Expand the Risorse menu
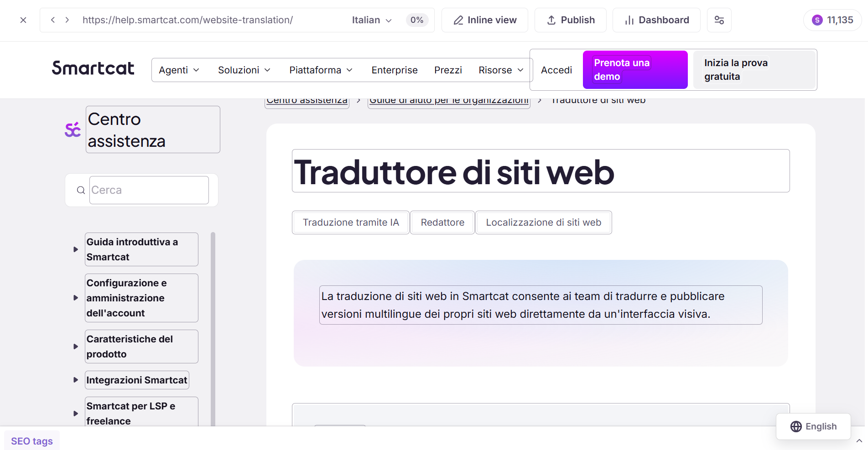868x450 pixels. point(501,70)
